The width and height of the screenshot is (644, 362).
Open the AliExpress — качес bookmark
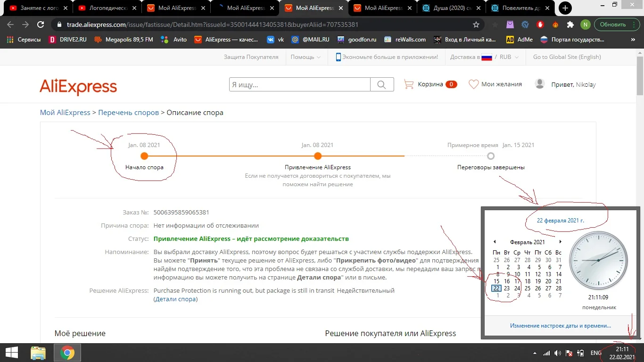click(x=227, y=40)
